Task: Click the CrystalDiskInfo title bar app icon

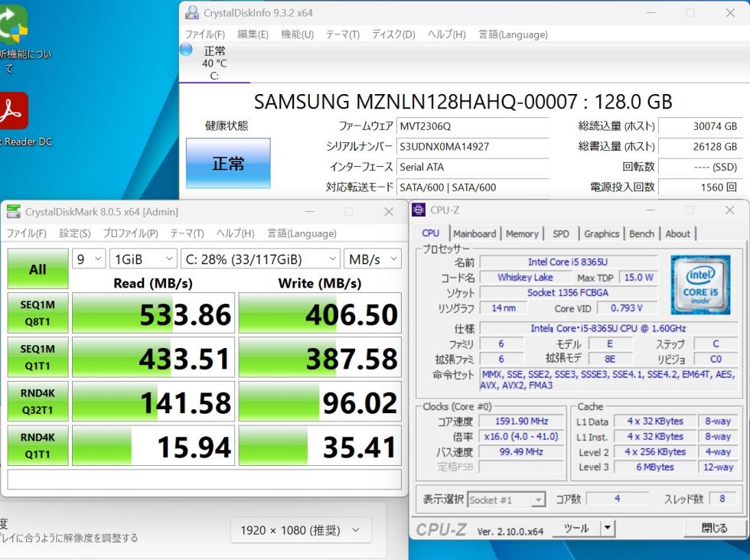Action: [192, 12]
